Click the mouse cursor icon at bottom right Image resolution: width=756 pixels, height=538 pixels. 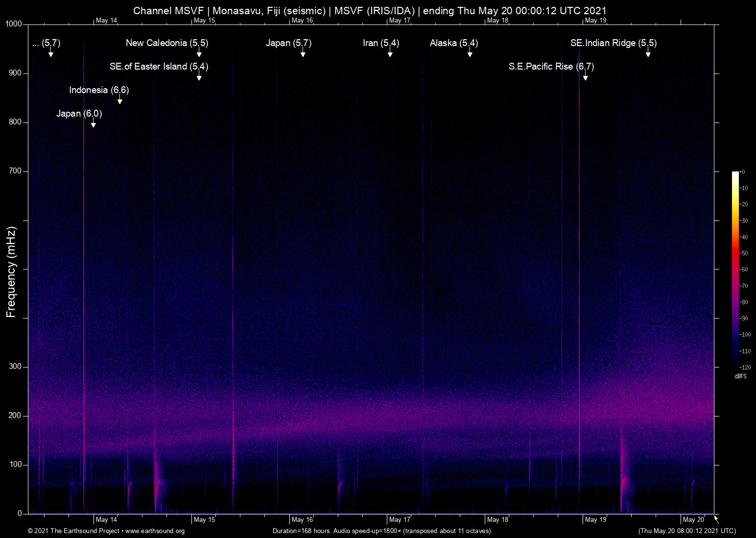pos(716,519)
